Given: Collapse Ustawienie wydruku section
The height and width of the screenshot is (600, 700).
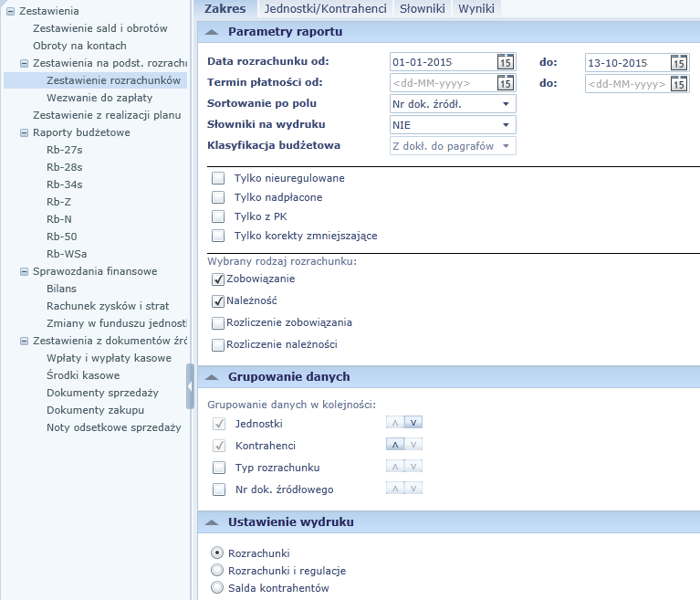Looking at the screenshot, I should pyautogui.click(x=212, y=522).
